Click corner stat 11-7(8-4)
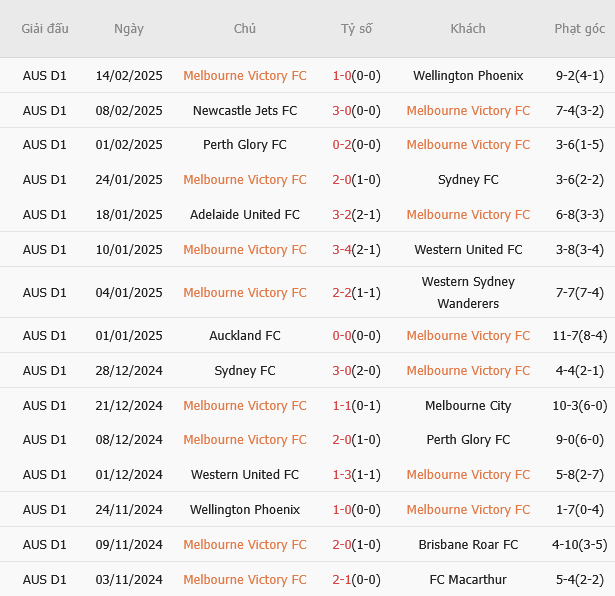The image size is (615, 596). click(x=580, y=336)
